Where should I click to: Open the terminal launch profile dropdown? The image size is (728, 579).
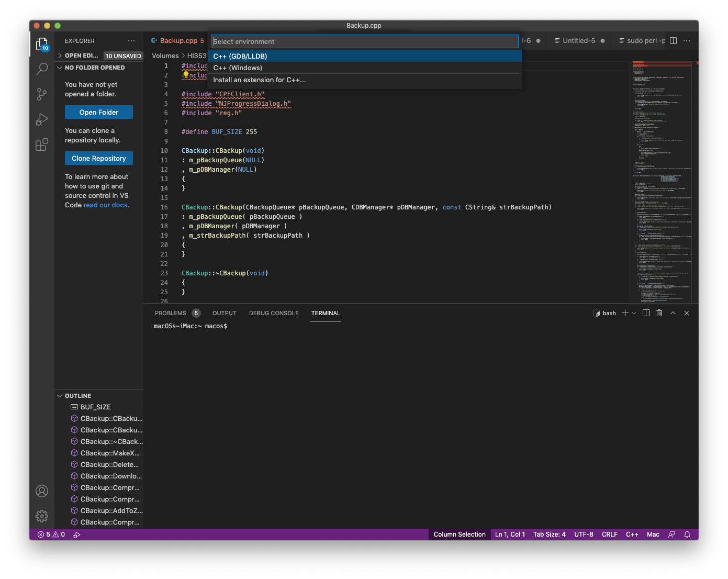(x=634, y=313)
